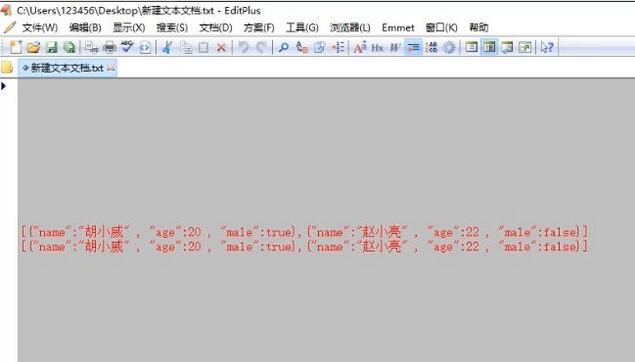
Task: Open Find with the magnifier icon
Action: (283, 47)
